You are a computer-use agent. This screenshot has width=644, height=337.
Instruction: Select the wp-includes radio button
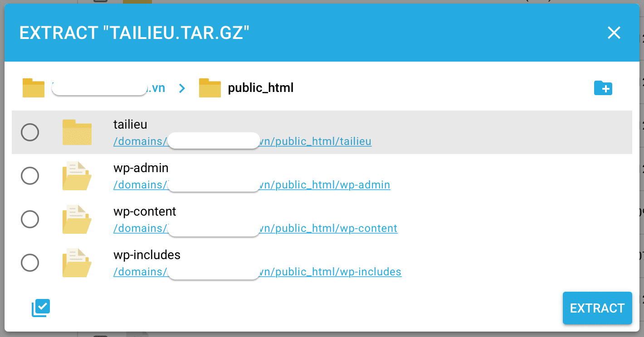(x=30, y=263)
